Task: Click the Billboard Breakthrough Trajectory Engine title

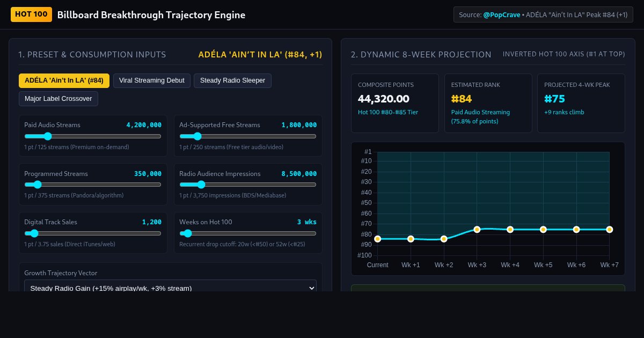Action: pyautogui.click(x=151, y=15)
